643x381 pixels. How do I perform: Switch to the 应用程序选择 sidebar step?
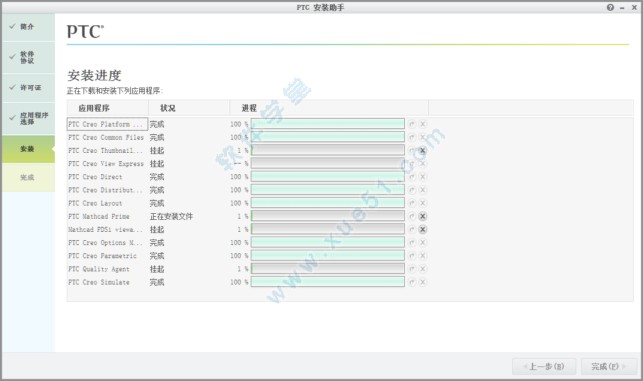click(x=28, y=119)
